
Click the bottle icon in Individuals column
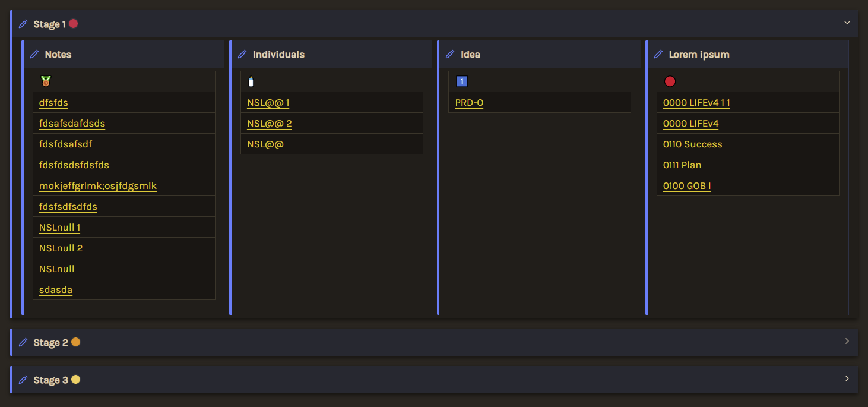click(x=251, y=81)
